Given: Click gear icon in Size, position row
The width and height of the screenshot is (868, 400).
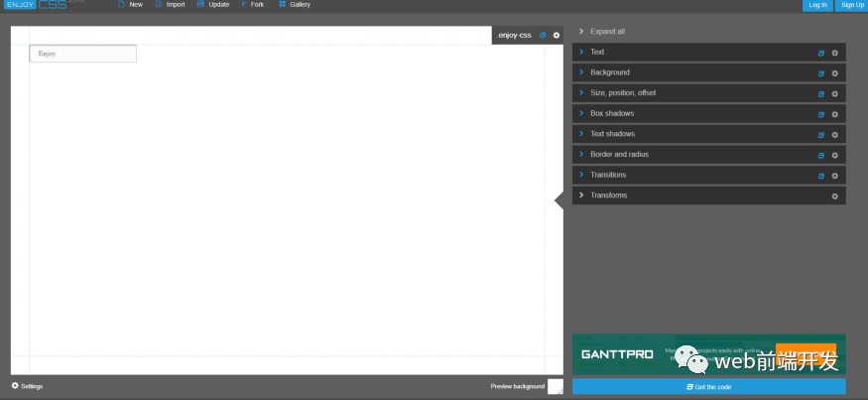Looking at the screenshot, I should (x=835, y=94).
